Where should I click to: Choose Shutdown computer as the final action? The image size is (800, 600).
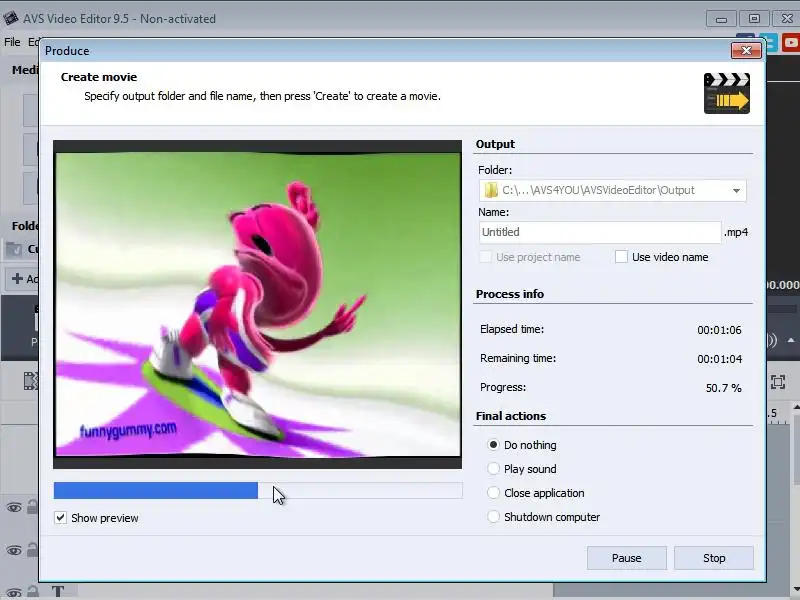coord(493,516)
